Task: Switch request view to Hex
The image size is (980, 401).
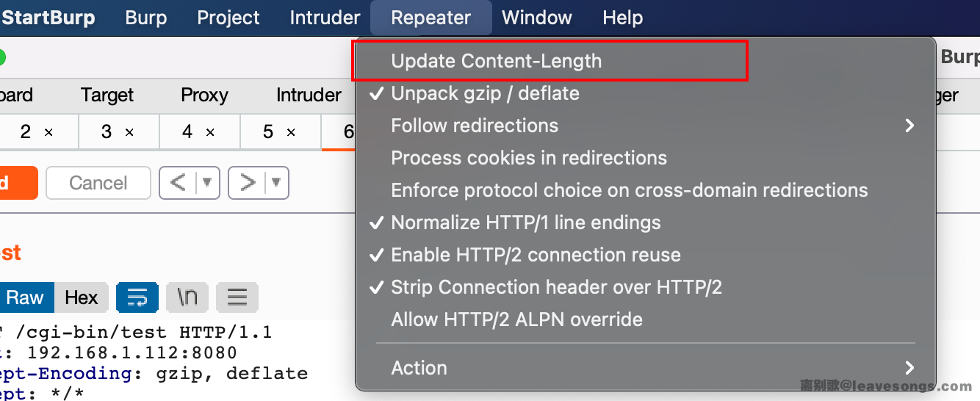Action: tap(81, 297)
